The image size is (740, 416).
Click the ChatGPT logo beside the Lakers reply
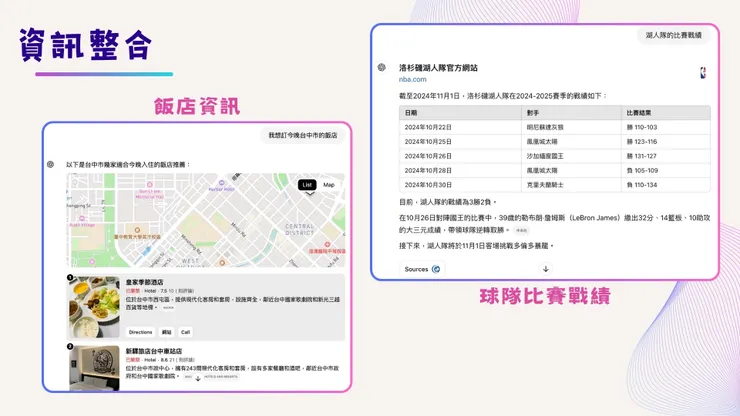(381, 68)
